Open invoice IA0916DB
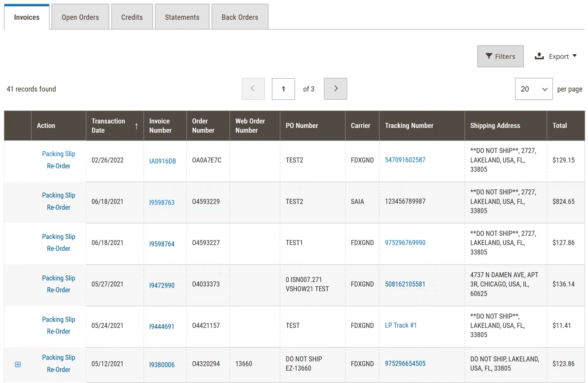 pyautogui.click(x=163, y=160)
